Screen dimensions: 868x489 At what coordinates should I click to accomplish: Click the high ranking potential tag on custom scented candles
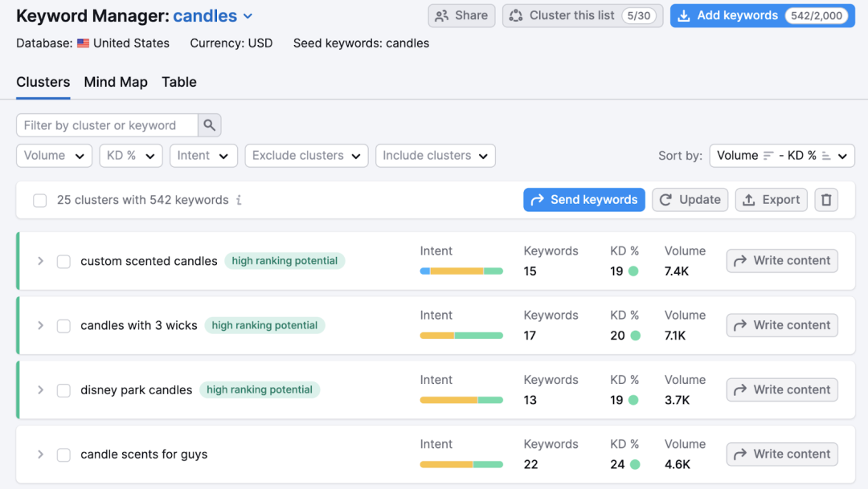point(285,260)
